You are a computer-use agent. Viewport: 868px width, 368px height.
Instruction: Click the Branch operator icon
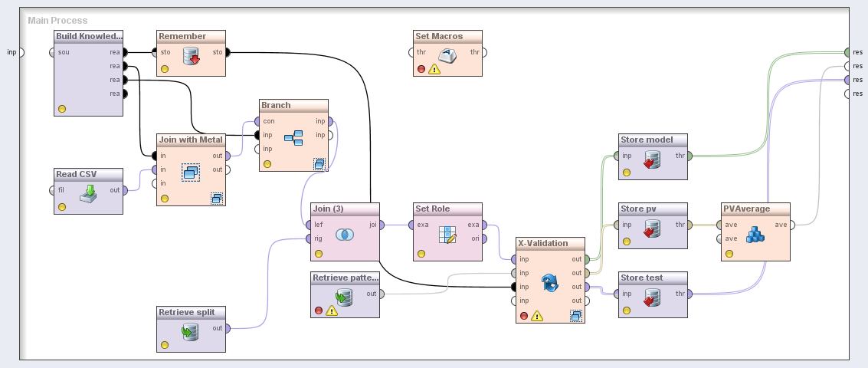[293, 138]
